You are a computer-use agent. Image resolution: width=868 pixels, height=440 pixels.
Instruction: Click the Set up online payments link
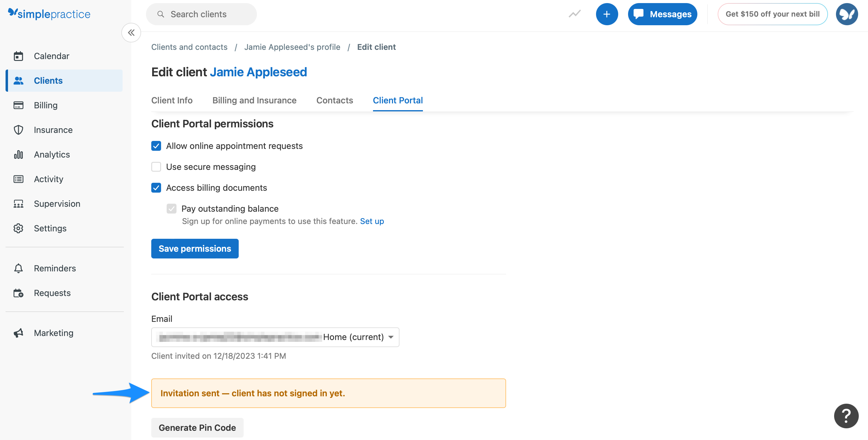coord(372,221)
